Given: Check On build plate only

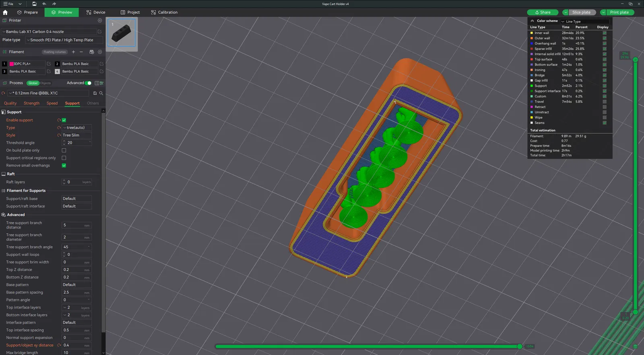Looking at the screenshot, I should 64,150.
